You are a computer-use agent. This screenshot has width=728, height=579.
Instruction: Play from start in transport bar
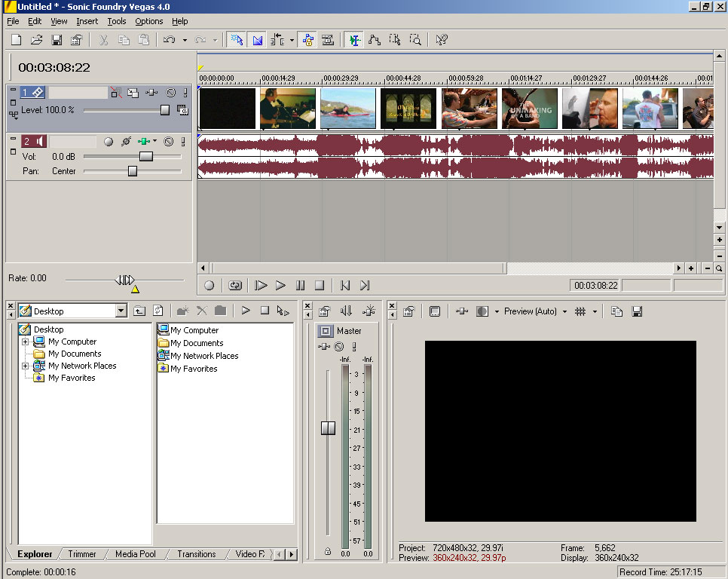261,286
